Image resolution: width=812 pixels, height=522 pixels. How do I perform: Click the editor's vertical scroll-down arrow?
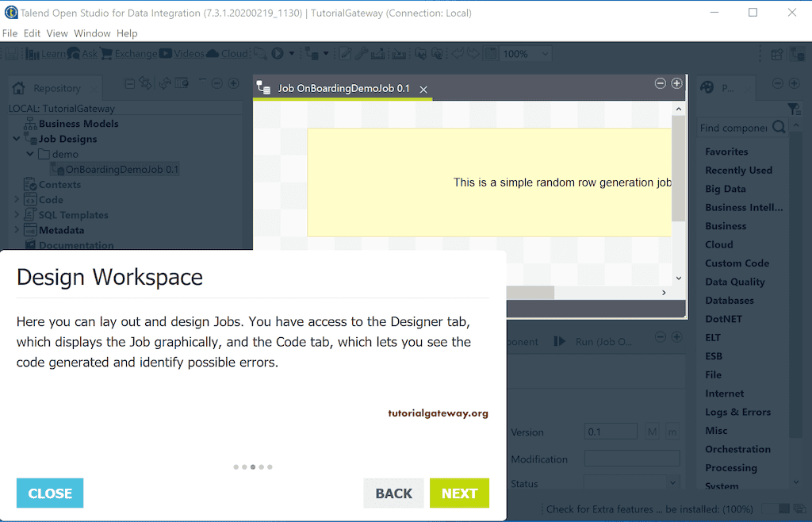click(x=679, y=278)
